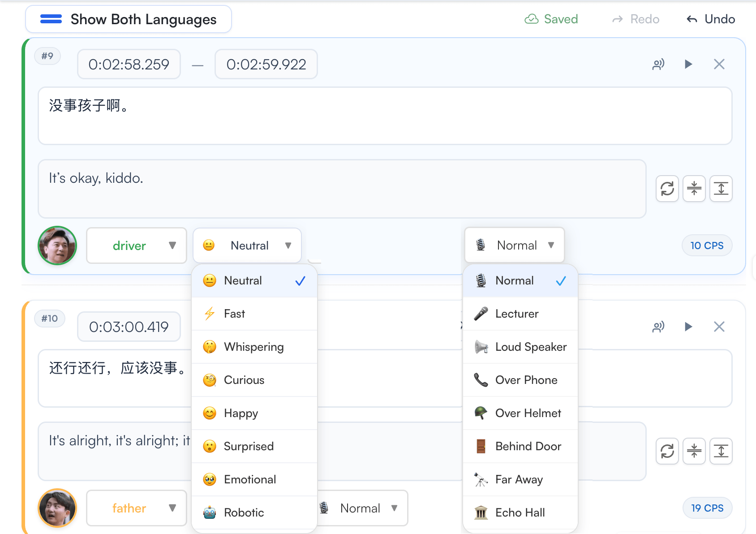This screenshot has height=534, width=756.
Task: Click the #10 segment number badge
Action: [50, 319]
